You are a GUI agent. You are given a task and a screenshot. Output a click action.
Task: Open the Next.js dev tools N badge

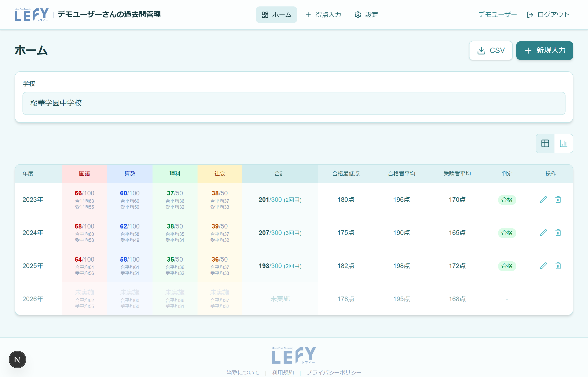point(17,359)
